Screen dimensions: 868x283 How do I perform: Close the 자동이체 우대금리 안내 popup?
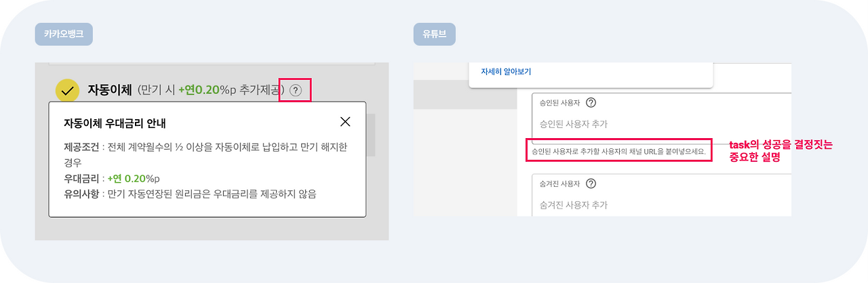(345, 122)
